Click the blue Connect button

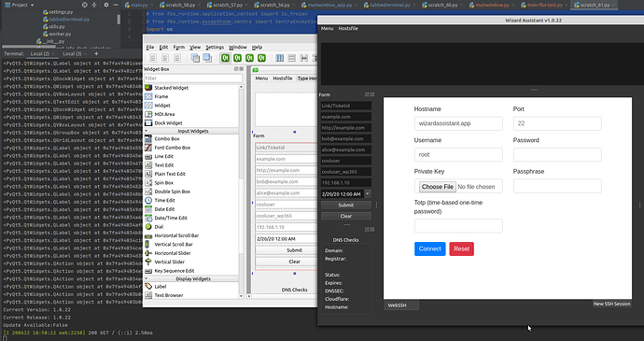(x=429, y=249)
